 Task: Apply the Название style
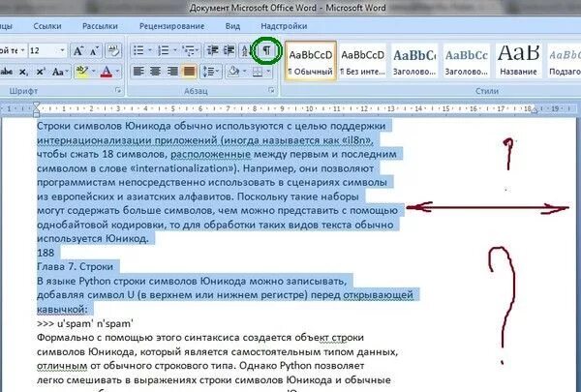[x=518, y=61]
